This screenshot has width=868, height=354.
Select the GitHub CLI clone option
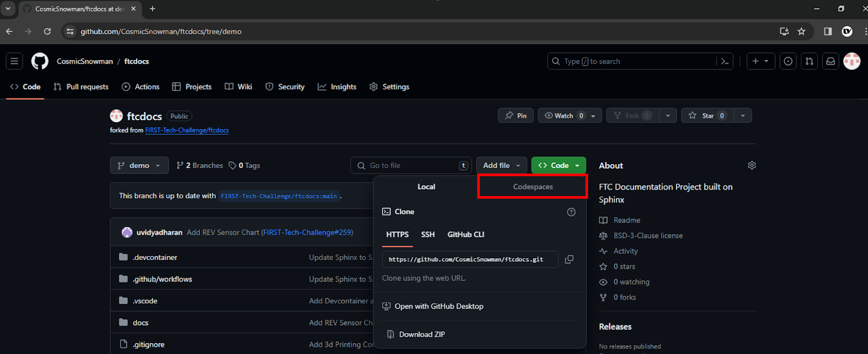tap(466, 234)
